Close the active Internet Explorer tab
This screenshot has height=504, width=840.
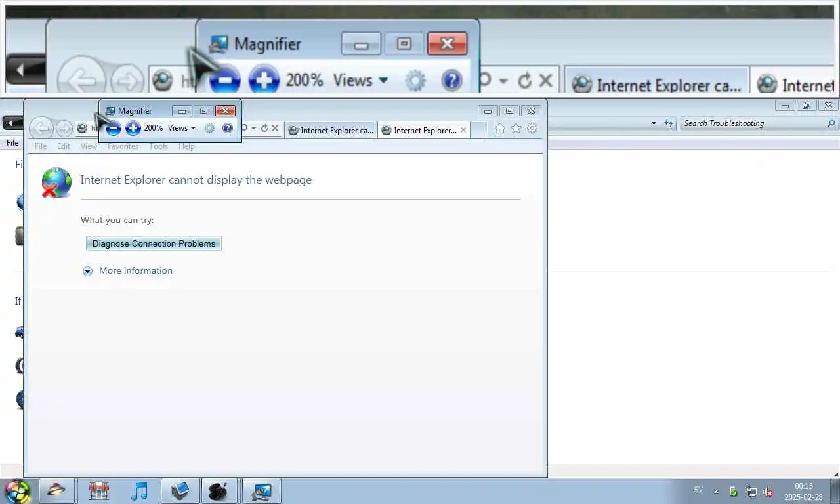coord(463,130)
